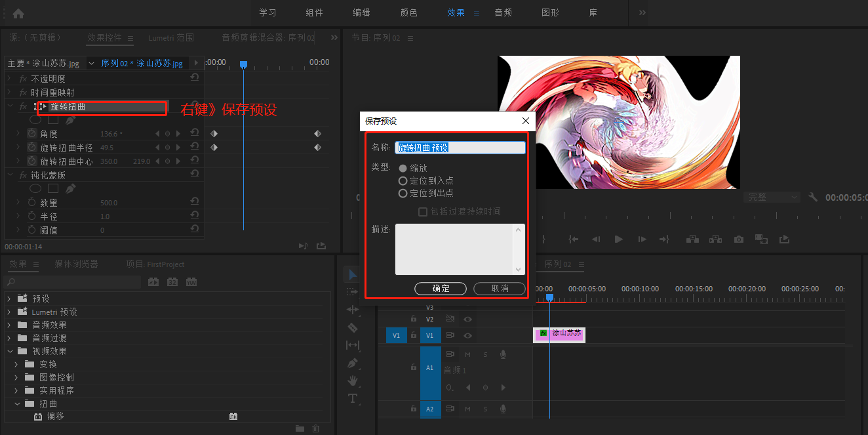Open the Program monitor settings wrench
This screenshot has width=868, height=435.
pos(813,197)
